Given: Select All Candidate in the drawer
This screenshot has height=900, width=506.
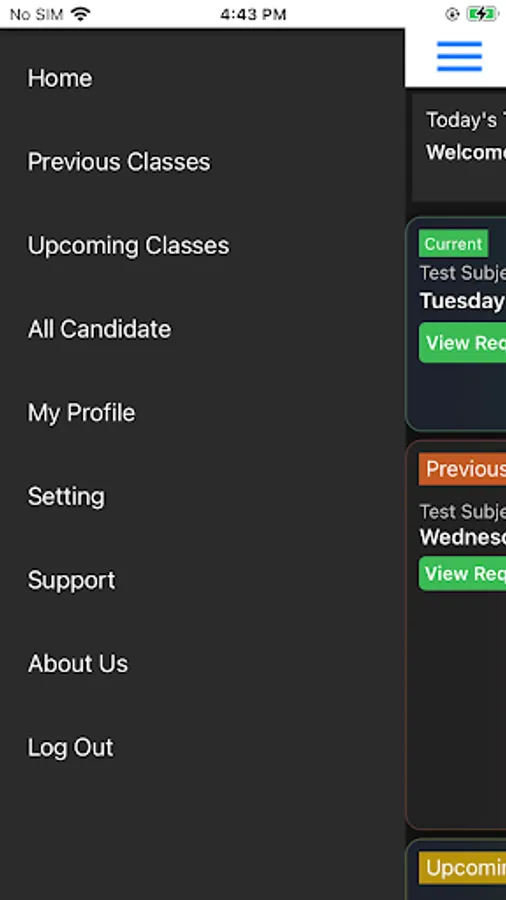Looking at the screenshot, I should point(99,329).
